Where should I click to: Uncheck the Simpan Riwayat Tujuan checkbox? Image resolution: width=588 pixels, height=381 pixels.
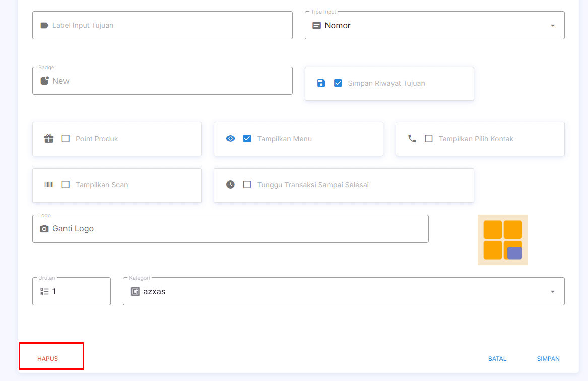click(338, 83)
